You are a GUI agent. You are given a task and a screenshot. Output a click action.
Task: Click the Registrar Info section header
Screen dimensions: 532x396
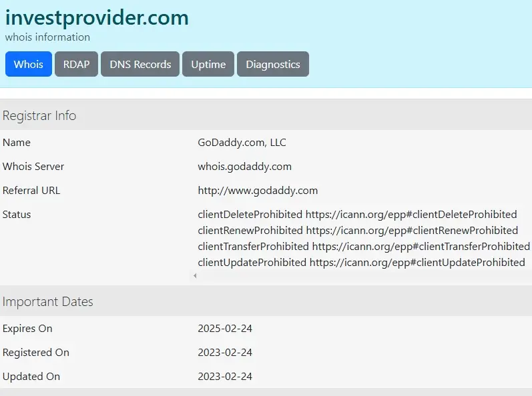coord(39,115)
